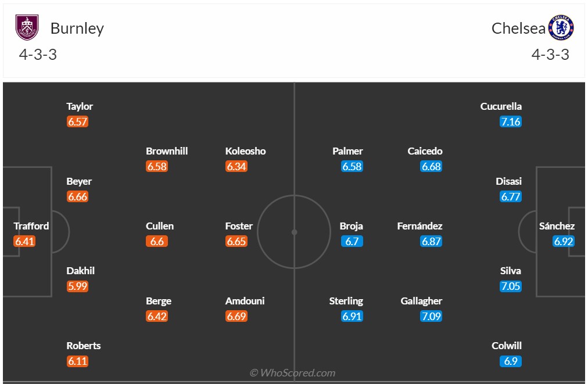This screenshot has width=588, height=384.
Task: Select the Chelsea team name
Action: [518, 28]
